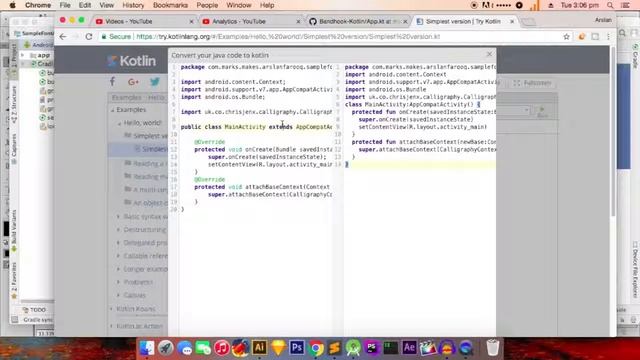Click the Run button on the Kotlin page
This screenshot has width=640, height=360.
(542, 111)
